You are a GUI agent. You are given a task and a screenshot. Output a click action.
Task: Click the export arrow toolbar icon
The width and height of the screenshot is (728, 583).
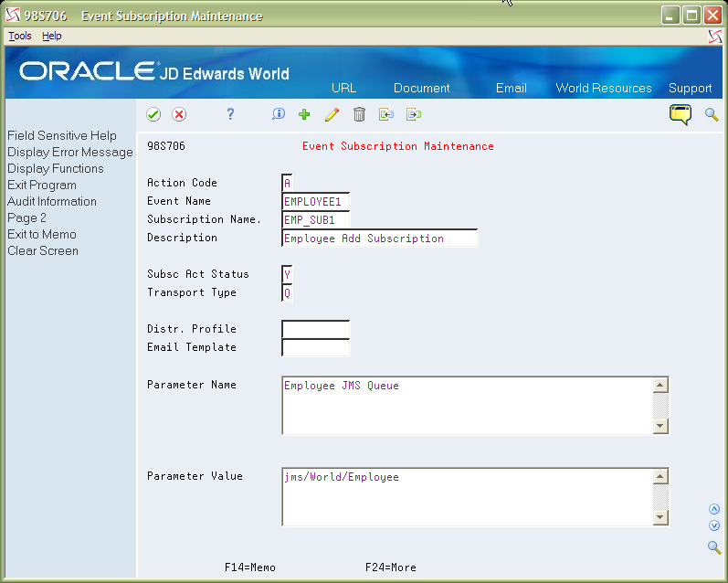coord(414,114)
